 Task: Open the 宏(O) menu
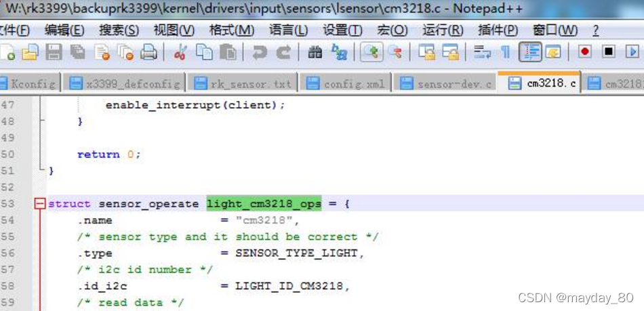[393, 30]
